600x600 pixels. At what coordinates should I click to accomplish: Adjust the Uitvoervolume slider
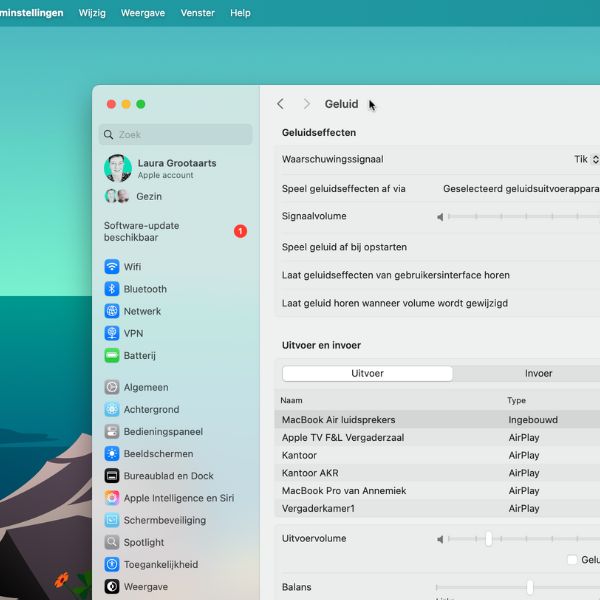point(489,539)
